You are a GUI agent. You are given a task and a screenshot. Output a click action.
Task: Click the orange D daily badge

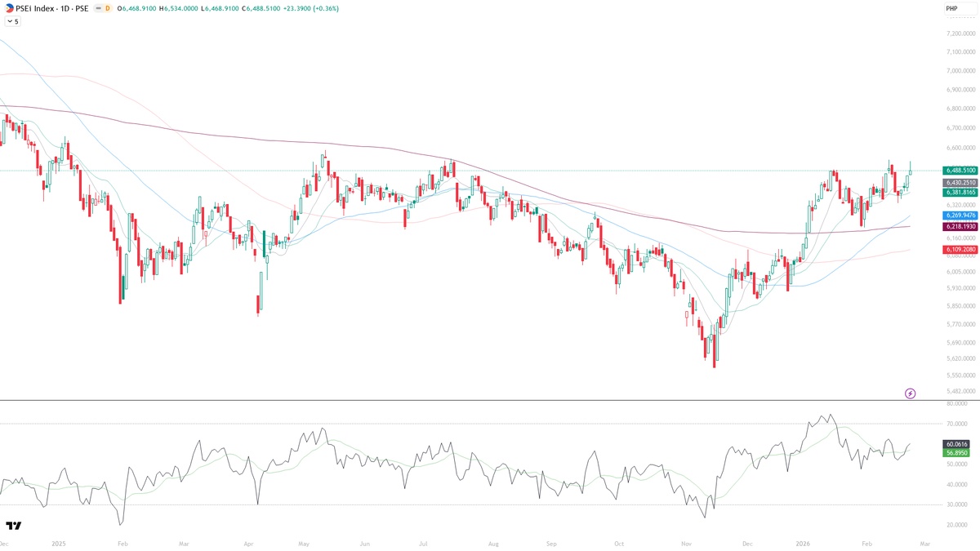pos(107,9)
